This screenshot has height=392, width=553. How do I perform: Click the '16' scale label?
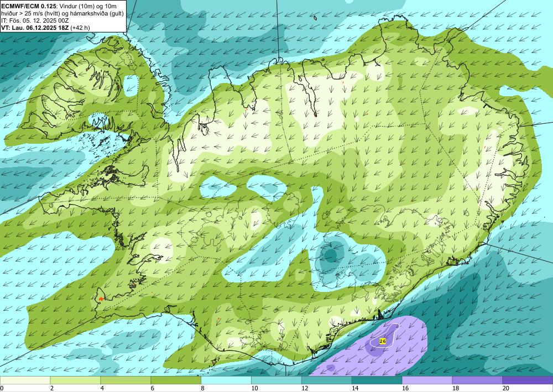click(405, 388)
